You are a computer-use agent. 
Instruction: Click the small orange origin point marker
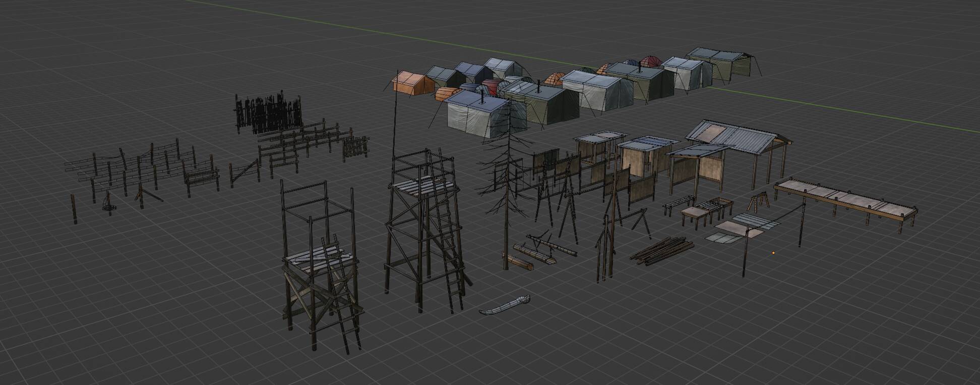[x=773, y=253]
